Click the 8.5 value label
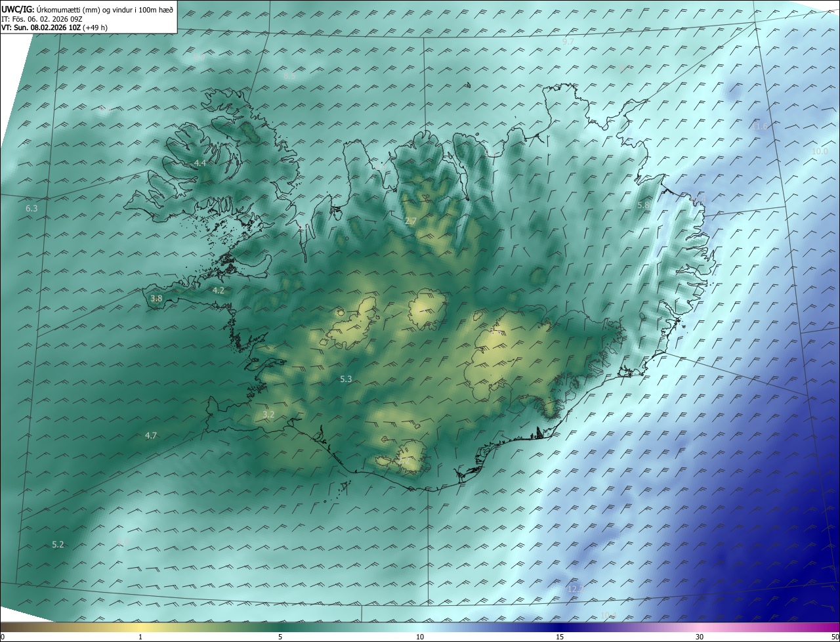Screen dimensions: 840x642 tap(289, 76)
